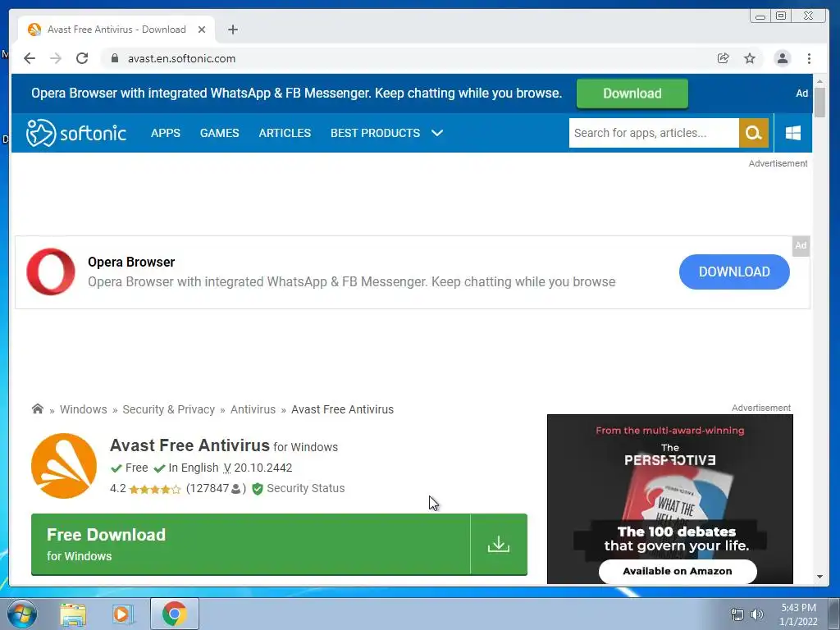
Task: Open the APPS menu item
Action: 166,133
